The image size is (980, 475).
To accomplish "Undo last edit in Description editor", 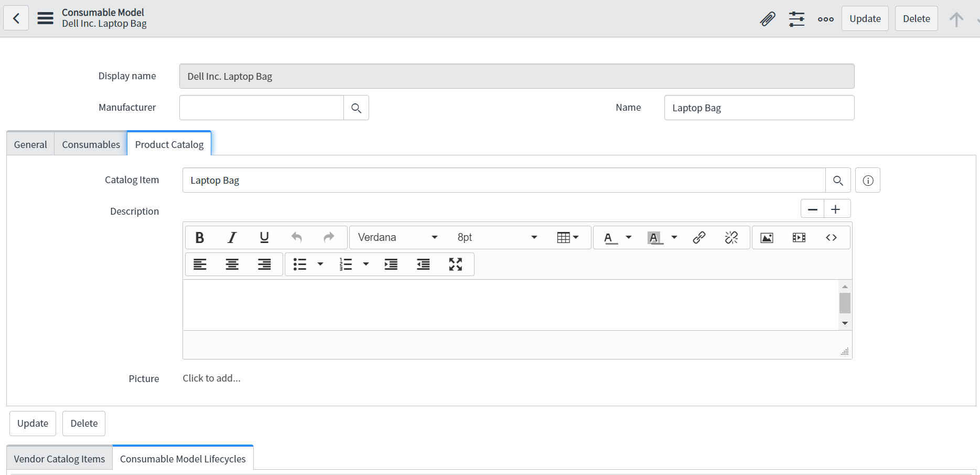I will tap(297, 237).
